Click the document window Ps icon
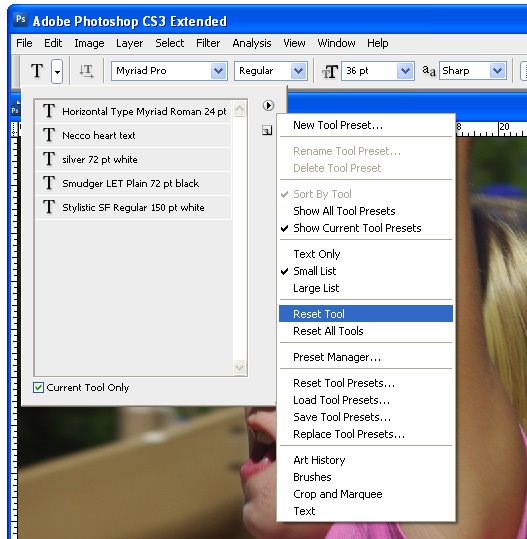Screen dimensions: 527x539 [15, 109]
